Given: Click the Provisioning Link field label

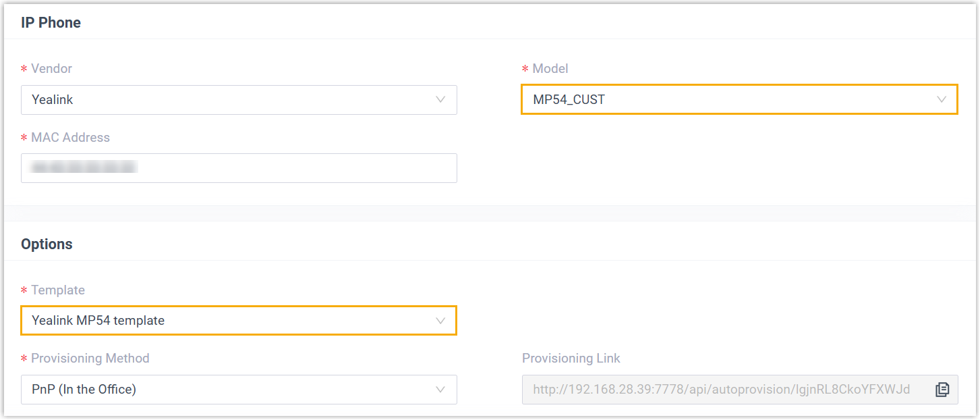Looking at the screenshot, I should (x=571, y=358).
